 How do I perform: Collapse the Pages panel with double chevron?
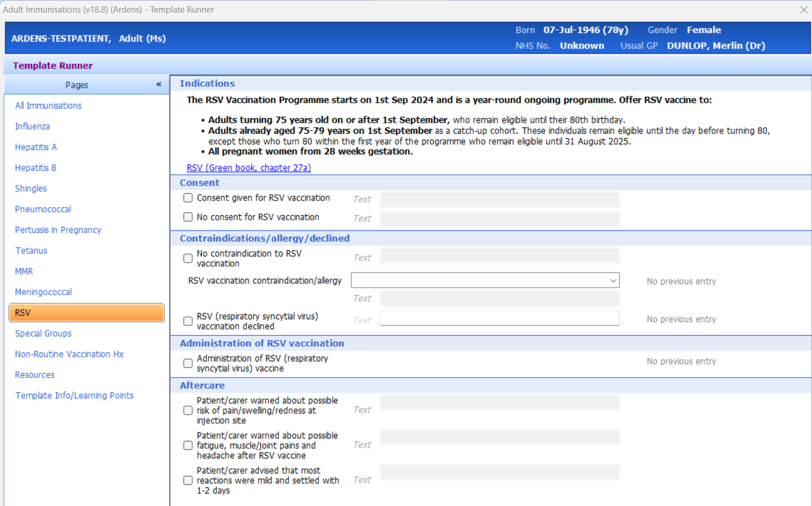pyautogui.click(x=159, y=85)
